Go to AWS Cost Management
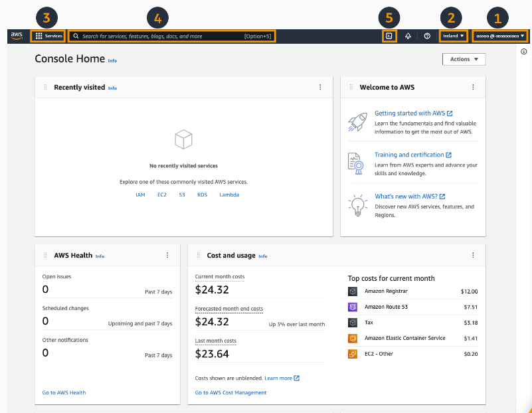The image size is (532, 413). tap(230, 392)
